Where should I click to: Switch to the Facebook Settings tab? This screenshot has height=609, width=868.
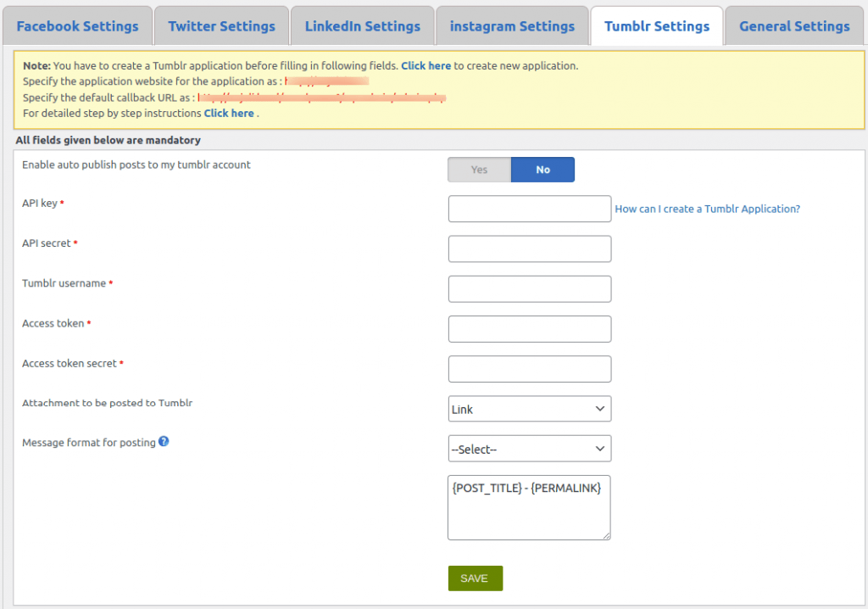pos(77,25)
